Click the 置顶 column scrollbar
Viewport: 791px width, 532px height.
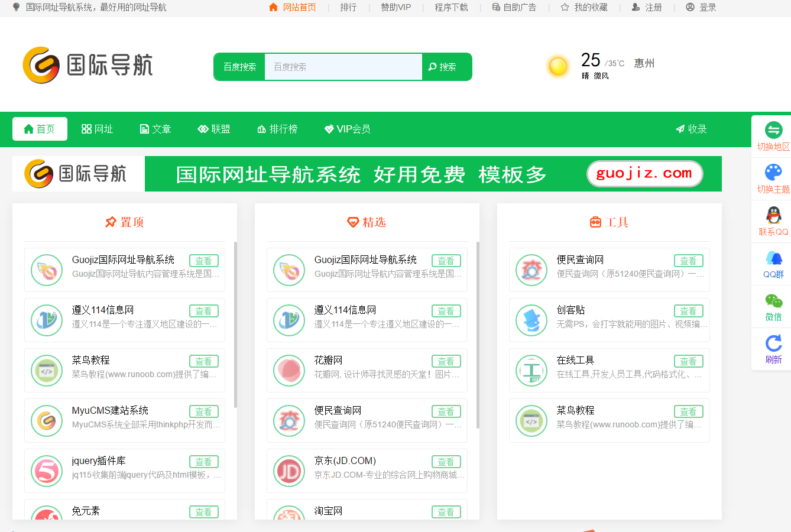click(x=235, y=325)
